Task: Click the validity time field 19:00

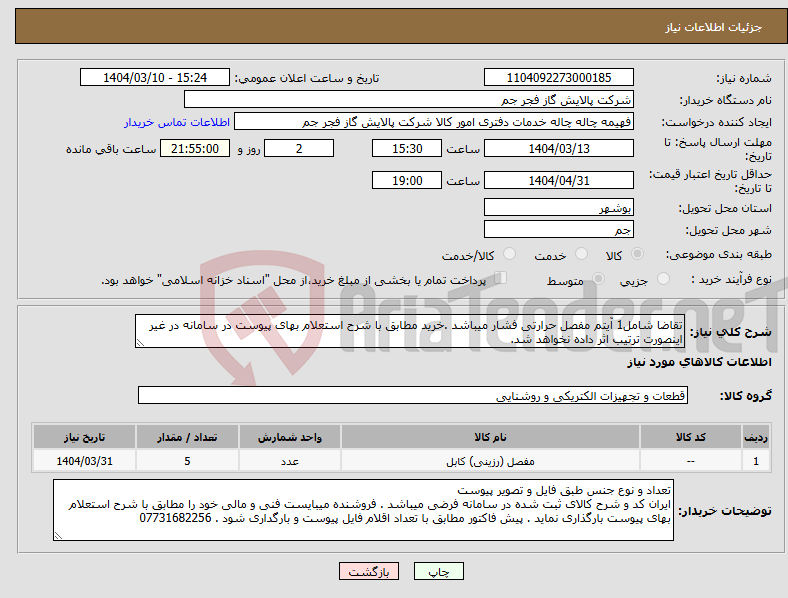Action: click(407, 180)
